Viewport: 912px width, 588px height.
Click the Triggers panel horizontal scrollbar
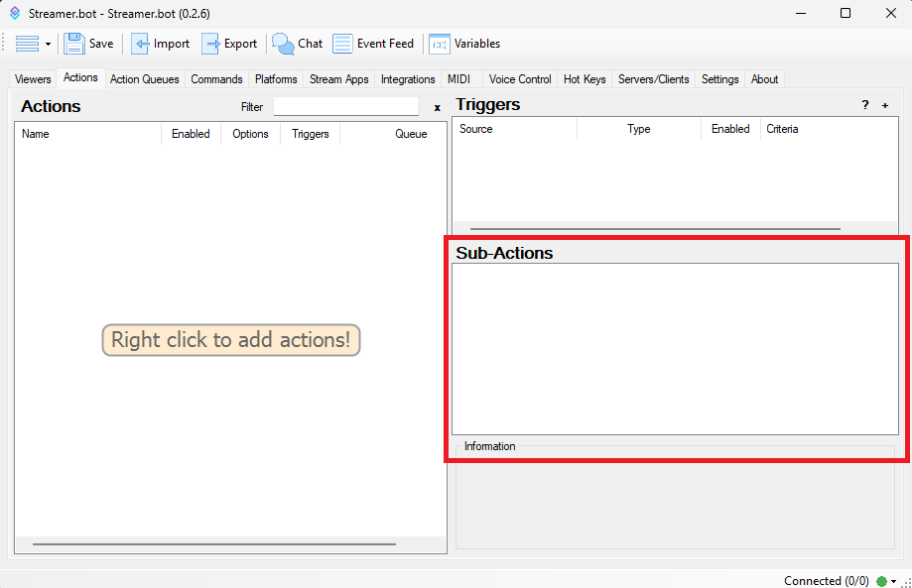(x=655, y=228)
